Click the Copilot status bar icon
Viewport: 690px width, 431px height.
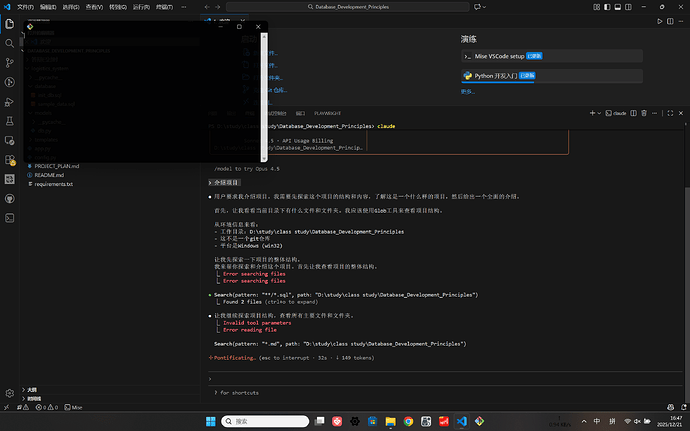coord(670,407)
